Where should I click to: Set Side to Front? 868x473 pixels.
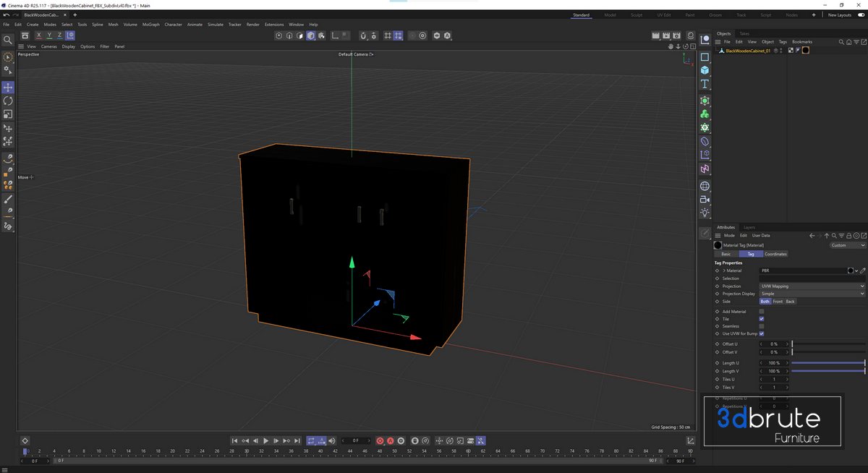[x=778, y=302]
